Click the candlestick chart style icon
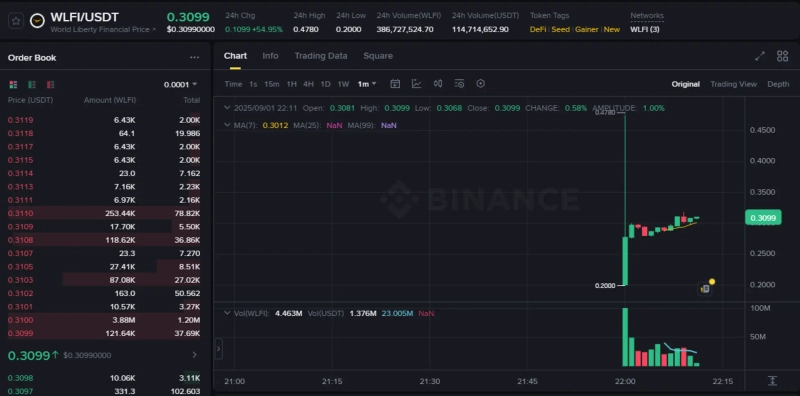 [x=438, y=84]
